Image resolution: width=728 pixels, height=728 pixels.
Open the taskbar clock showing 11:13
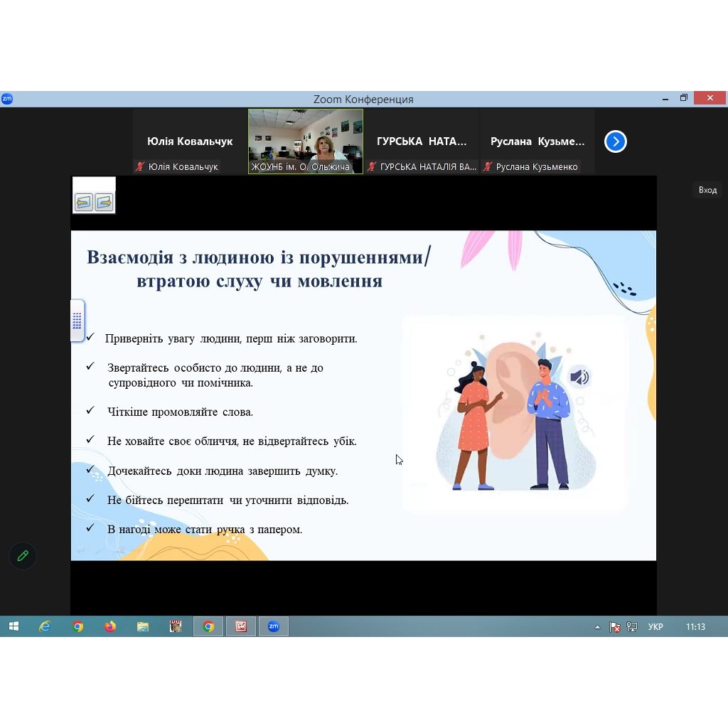pyautogui.click(x=695, y=627)
